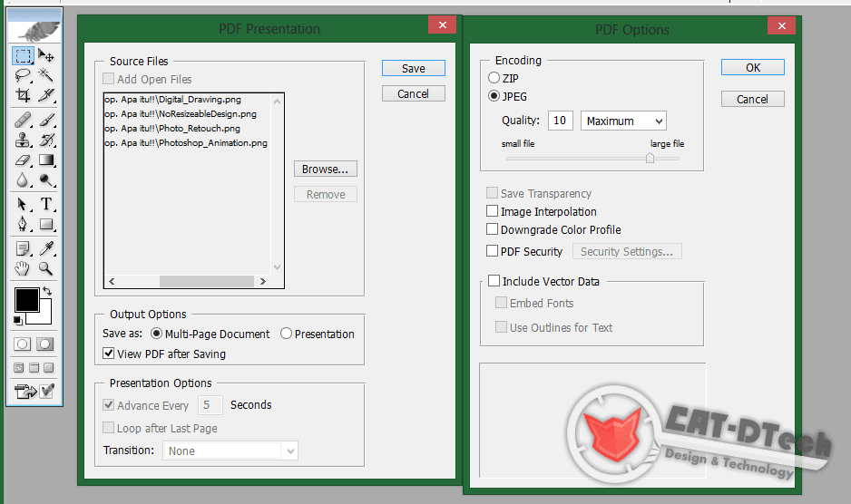Click OK in PDF Options
Screen dimensions: 851x504
[x=753, y=67]
